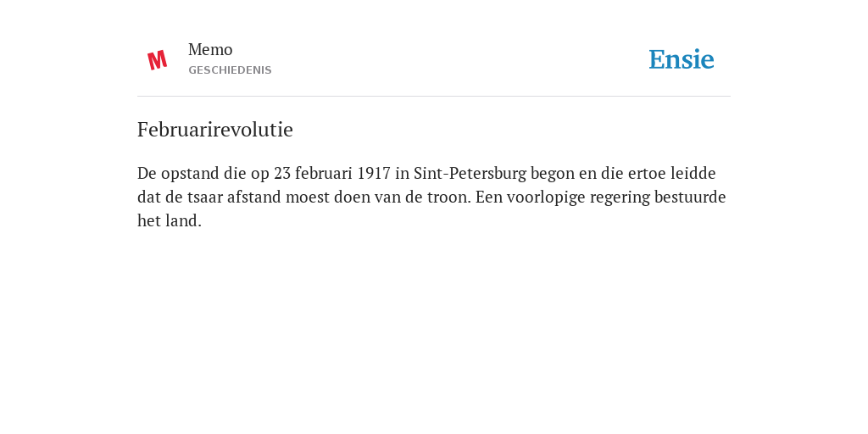Viewport: 868px width, 434px height.
Task: Click the red Memo M logo
Action: pyautogui.click(x=157, y=60)
